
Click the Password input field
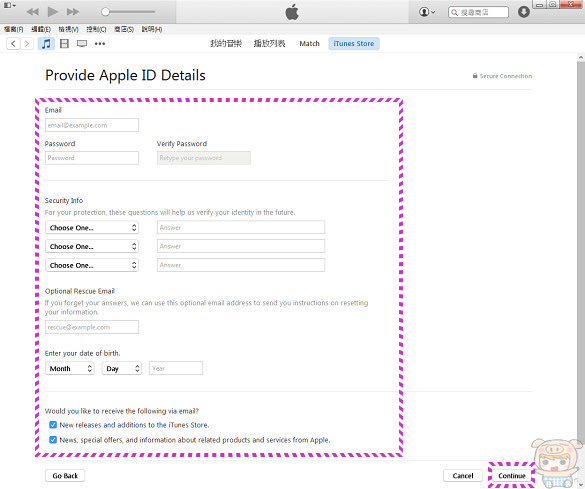92,158
